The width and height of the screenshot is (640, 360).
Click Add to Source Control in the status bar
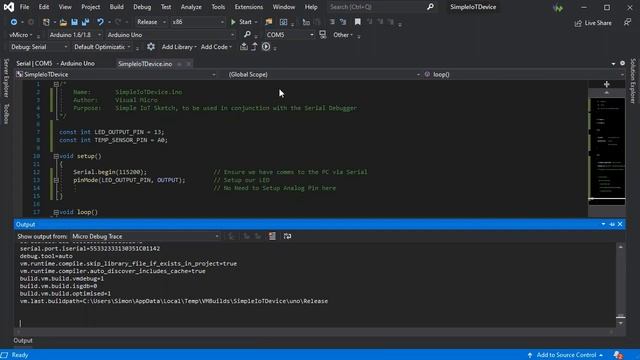pyautogui.click(x=565, y=355)
